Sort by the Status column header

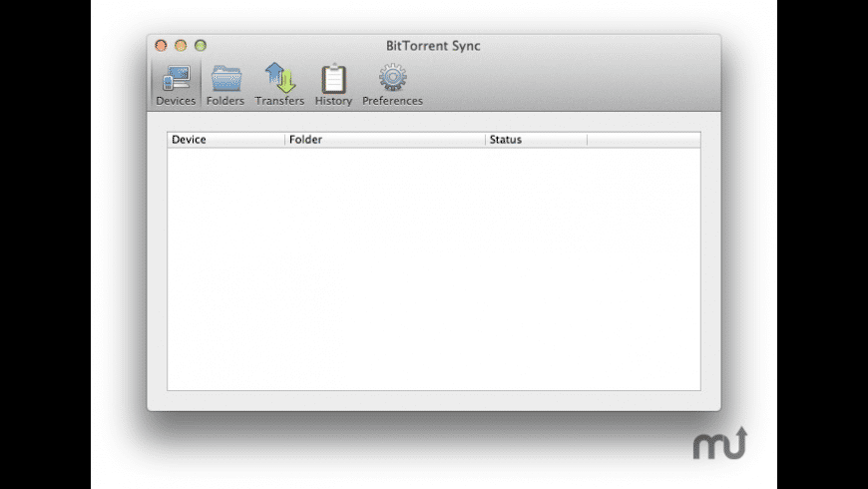tap(537, 140)
